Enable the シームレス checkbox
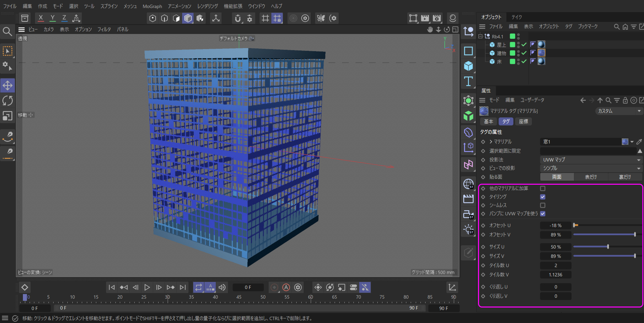 [543, 205]
